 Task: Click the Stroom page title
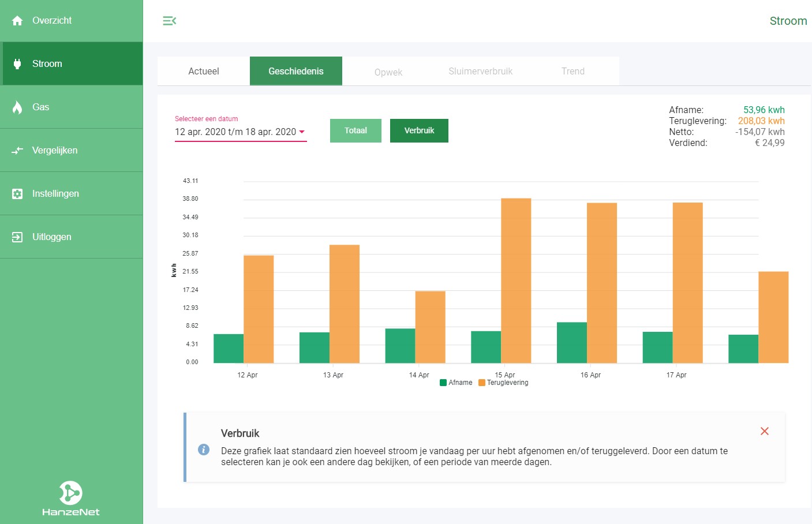point(788,21)
